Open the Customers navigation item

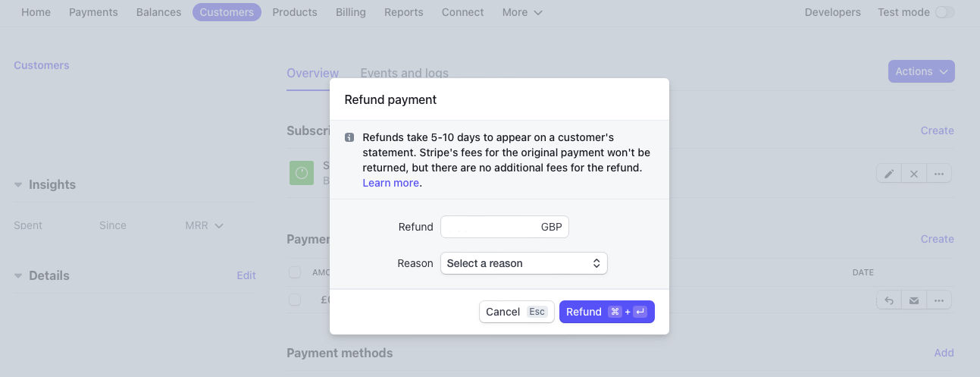(x=227, y=12)
